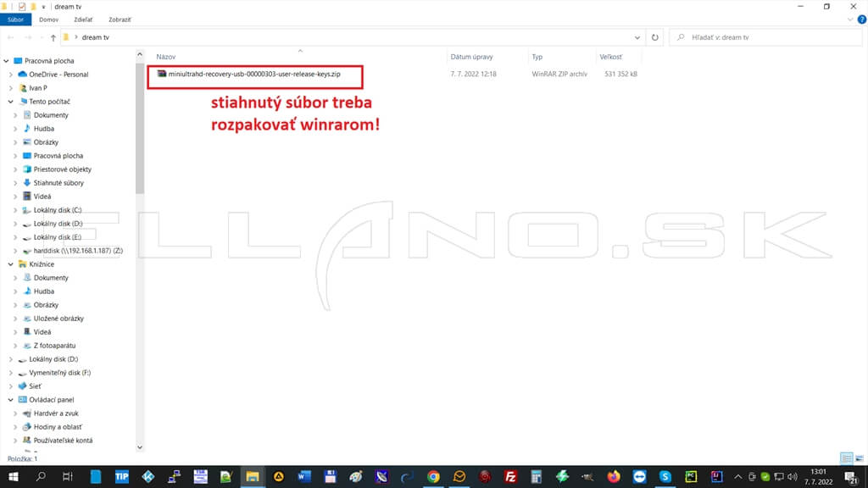Open Hardvér a zvuk

[56, 413]
